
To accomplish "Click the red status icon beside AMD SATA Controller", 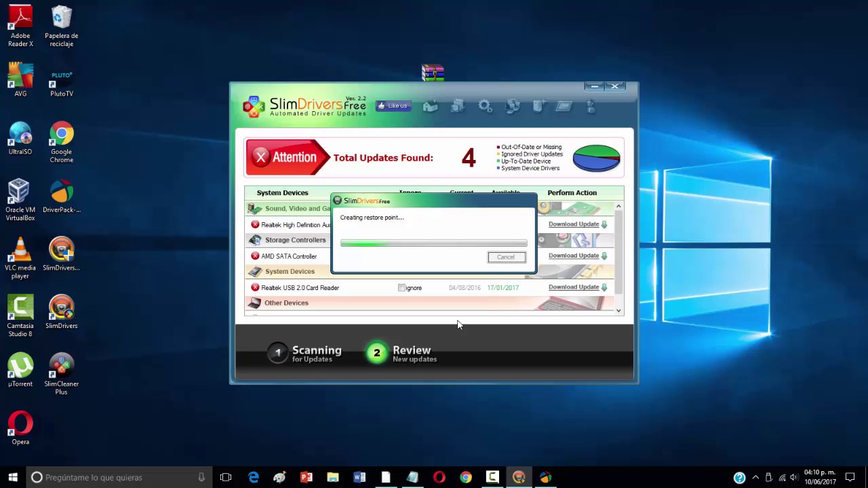I will [x=255, y=256].
